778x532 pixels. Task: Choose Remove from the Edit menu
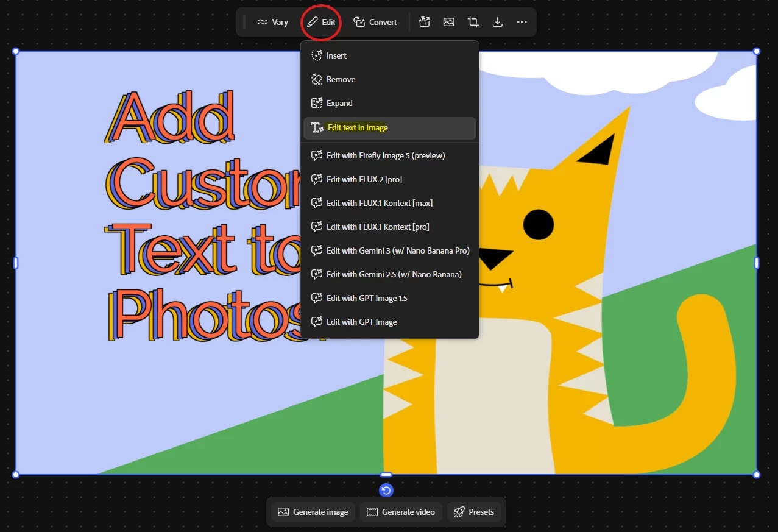(x=390, y=79)
